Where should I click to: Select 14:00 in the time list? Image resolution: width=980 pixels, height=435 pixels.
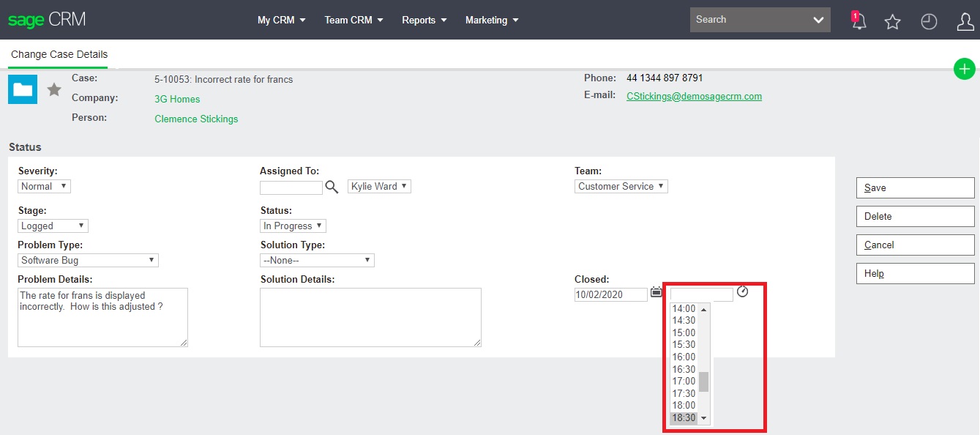click(684, 309)
